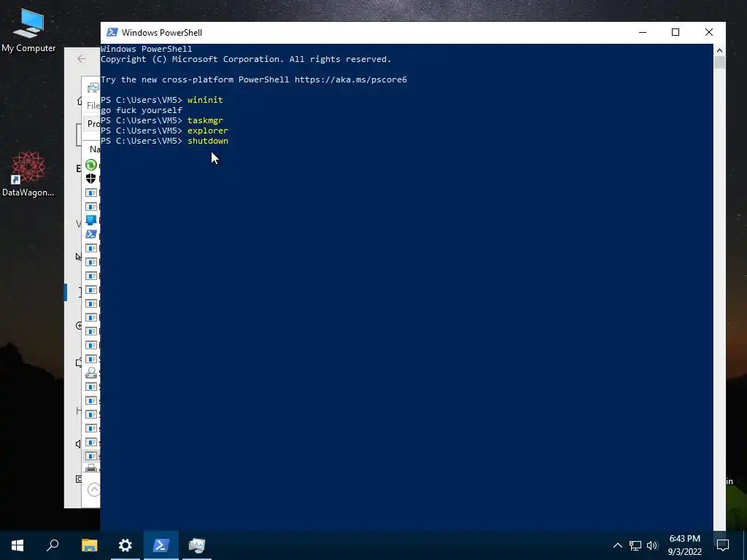Switch to PowerShell via its taskbar icon
747x560 pixels.
(x=161, y=545)
